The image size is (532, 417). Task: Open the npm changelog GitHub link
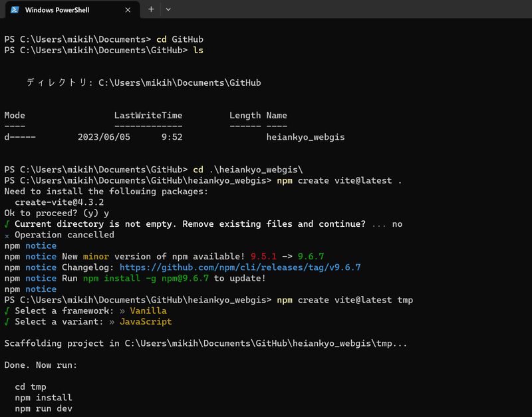pyautogui.click(x=240, y=267)
